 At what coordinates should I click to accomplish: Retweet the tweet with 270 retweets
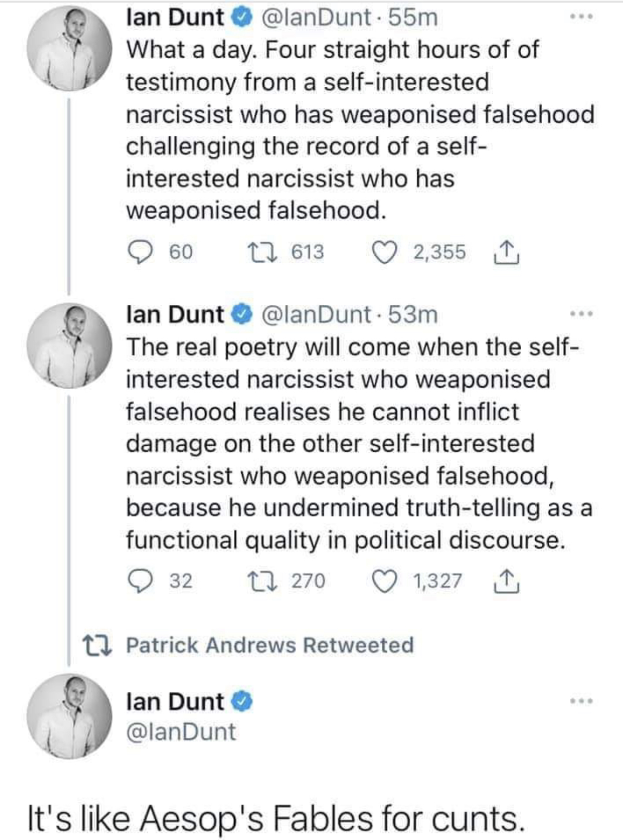(262, 581)
